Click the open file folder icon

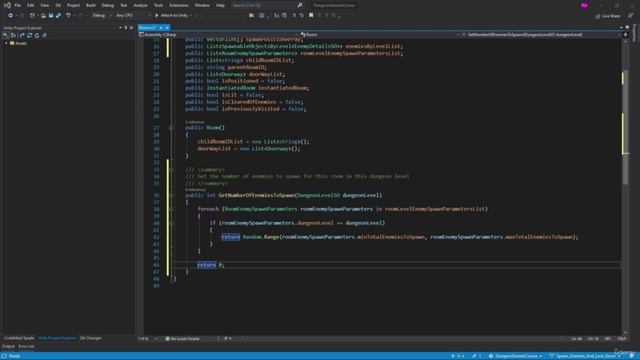tap(43, 16)
